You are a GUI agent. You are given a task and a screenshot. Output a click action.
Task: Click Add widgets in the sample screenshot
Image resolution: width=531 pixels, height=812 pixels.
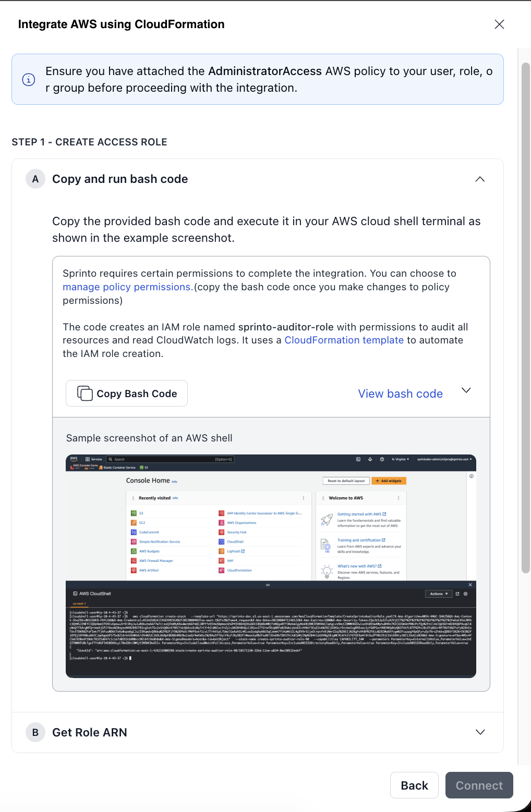[x=389, y=481]
